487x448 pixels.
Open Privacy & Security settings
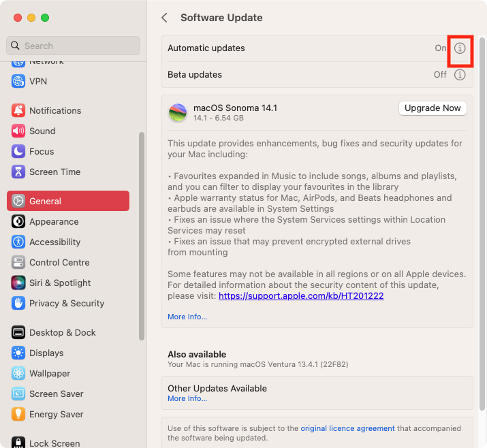68,304
